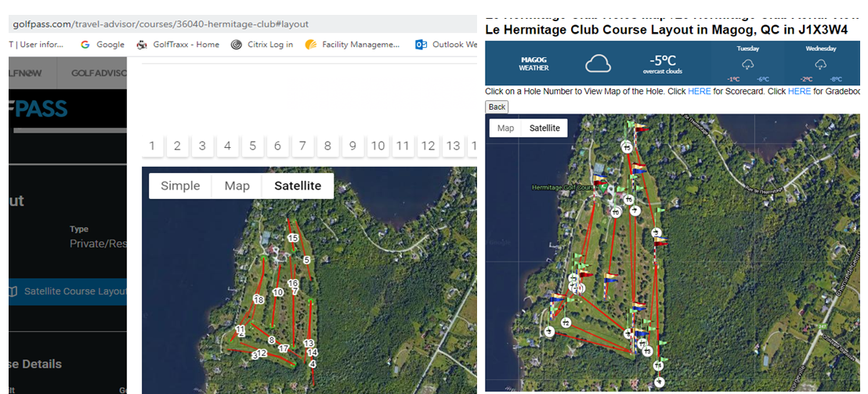
Task: Open the Citrix Log in bookmark icon
Action: point(237,45)
